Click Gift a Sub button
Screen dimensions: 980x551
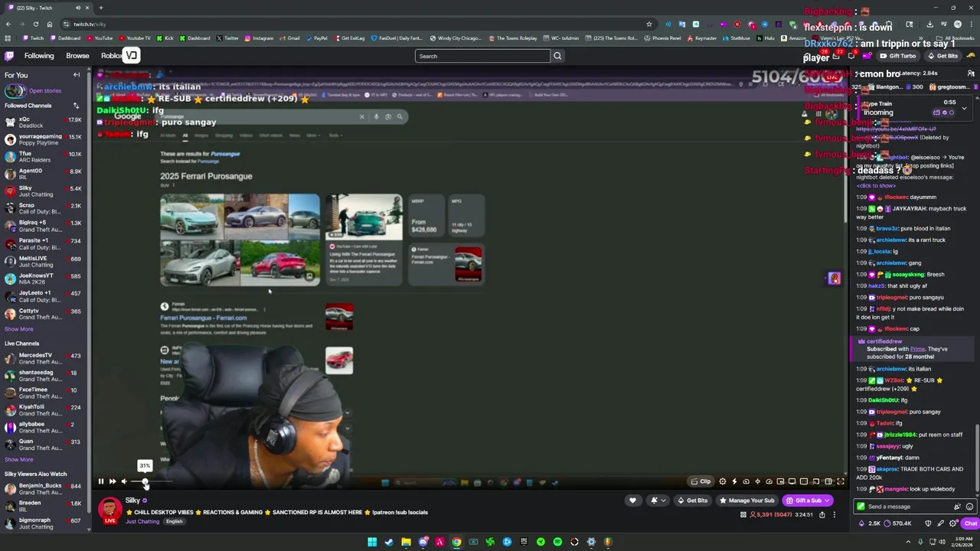click(808, 500)
